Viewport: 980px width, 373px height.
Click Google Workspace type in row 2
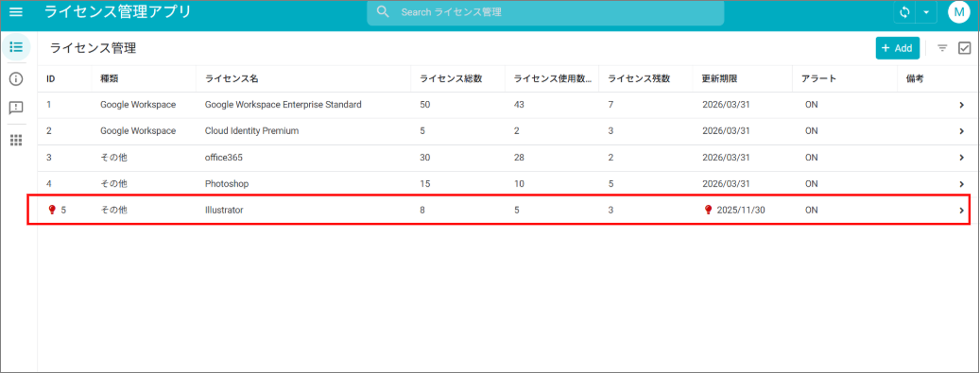(138, 131)
